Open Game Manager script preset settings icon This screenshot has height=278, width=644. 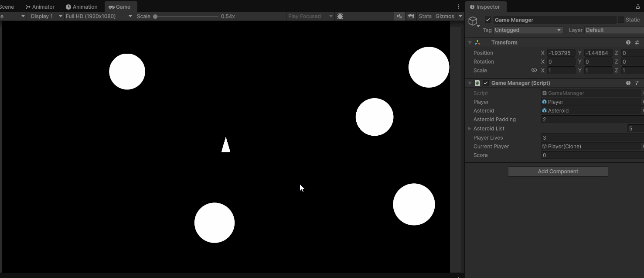click(637, 83)
